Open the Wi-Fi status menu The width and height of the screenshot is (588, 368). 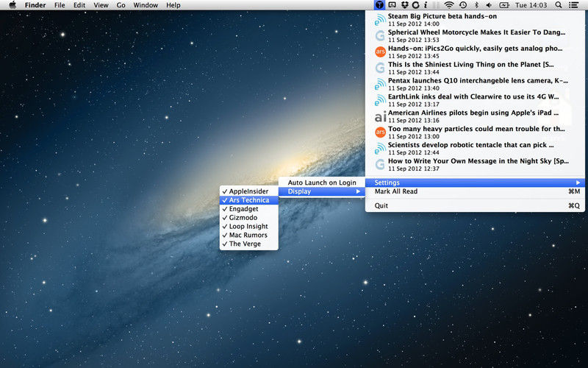[x=449, y=5]
